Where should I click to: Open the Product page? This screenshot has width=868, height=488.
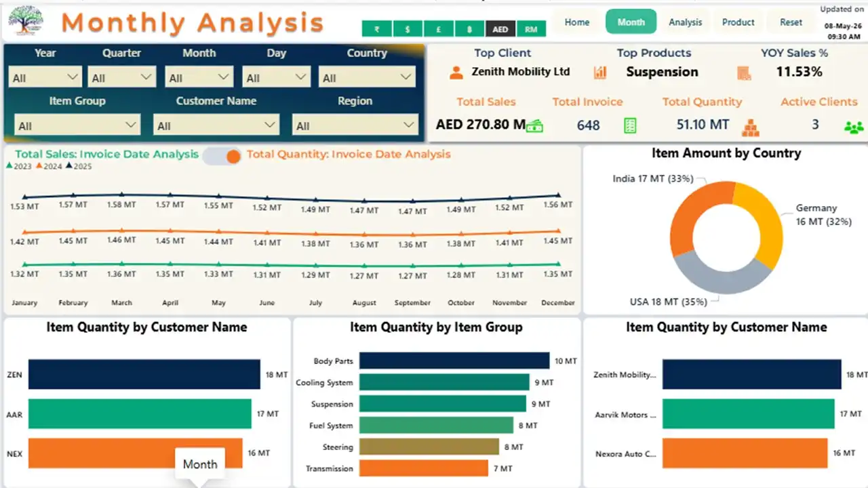click(738, 22)
